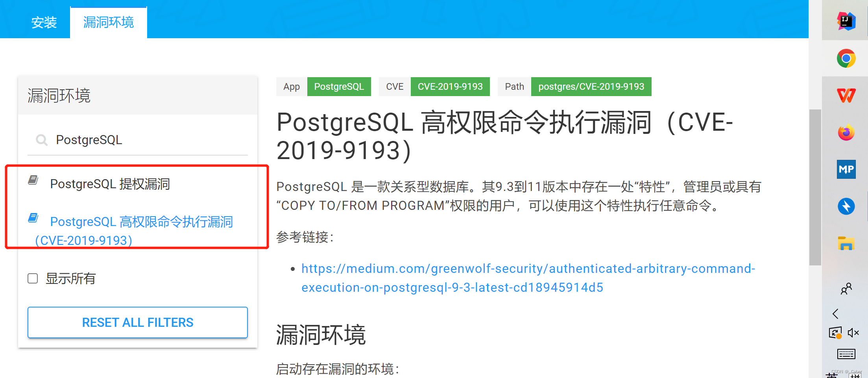
Task: Click the network sync tray icon
Action: [835, 333]
